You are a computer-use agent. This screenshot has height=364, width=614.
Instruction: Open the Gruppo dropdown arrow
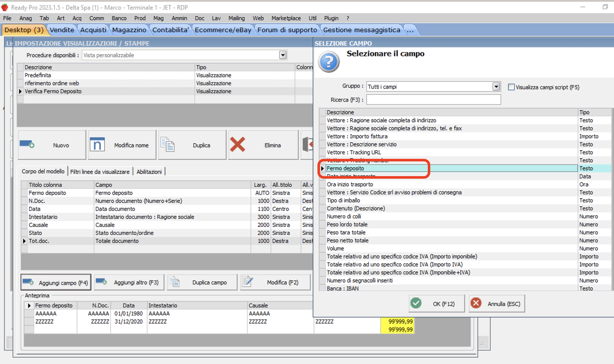[x=496, y=87]
